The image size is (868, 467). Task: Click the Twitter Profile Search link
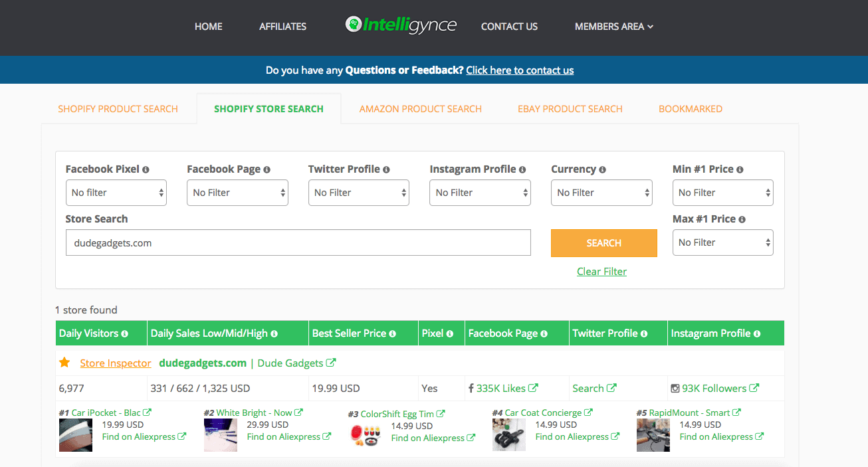(594, 388)
